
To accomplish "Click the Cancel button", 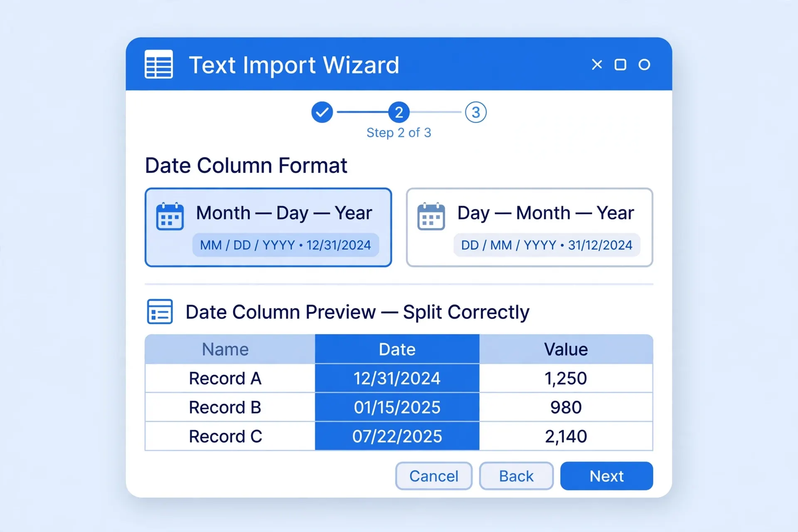I will 434,476.
